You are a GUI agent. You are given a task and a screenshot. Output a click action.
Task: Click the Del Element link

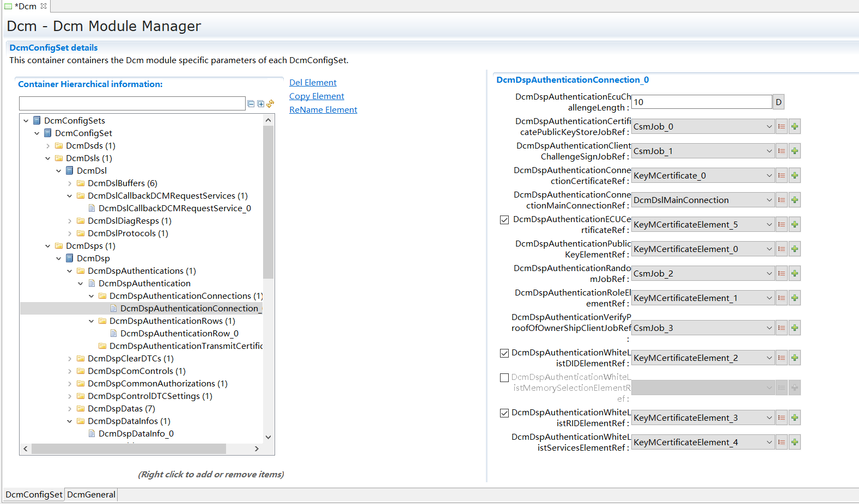(313, 83)
